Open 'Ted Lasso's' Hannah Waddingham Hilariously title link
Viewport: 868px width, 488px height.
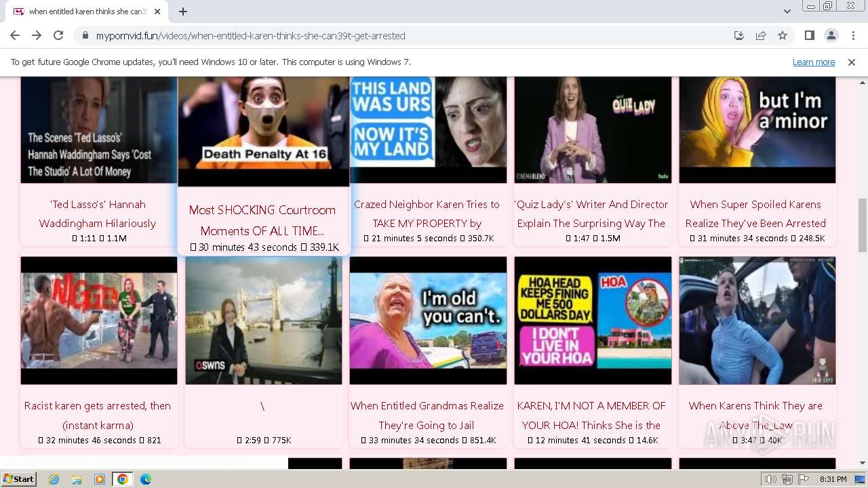pos(98,213)
